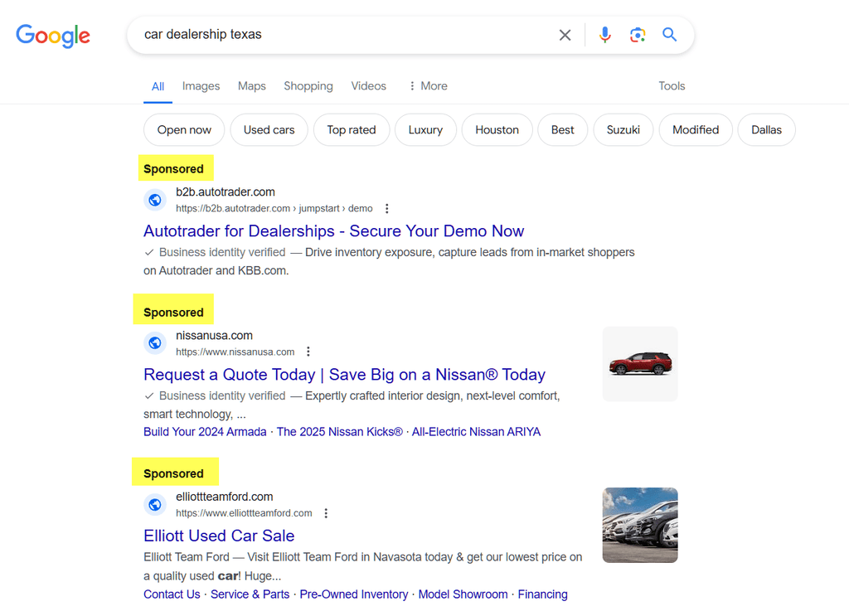Open the 'Elliott Used Car Sale' link
Viewport: 849px width, 616px height.
(x=219, y=536)
